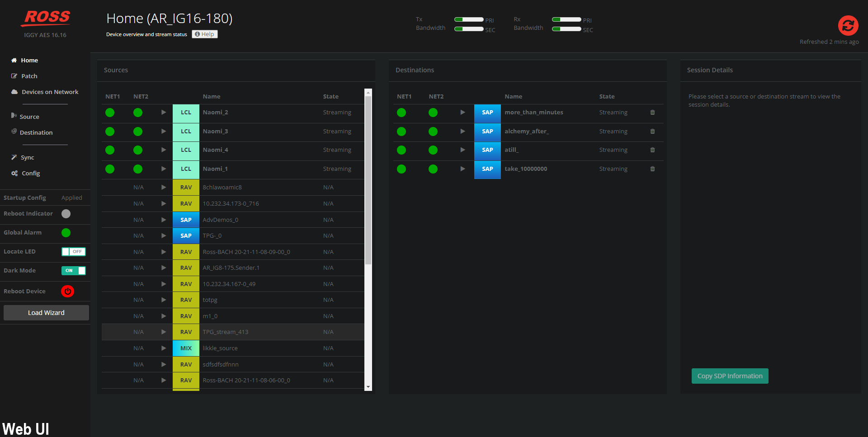This screenshot has height=437, width=868.
Task: Expand the Naomi_3 source row arrow
Action: (x=164, y=132)
